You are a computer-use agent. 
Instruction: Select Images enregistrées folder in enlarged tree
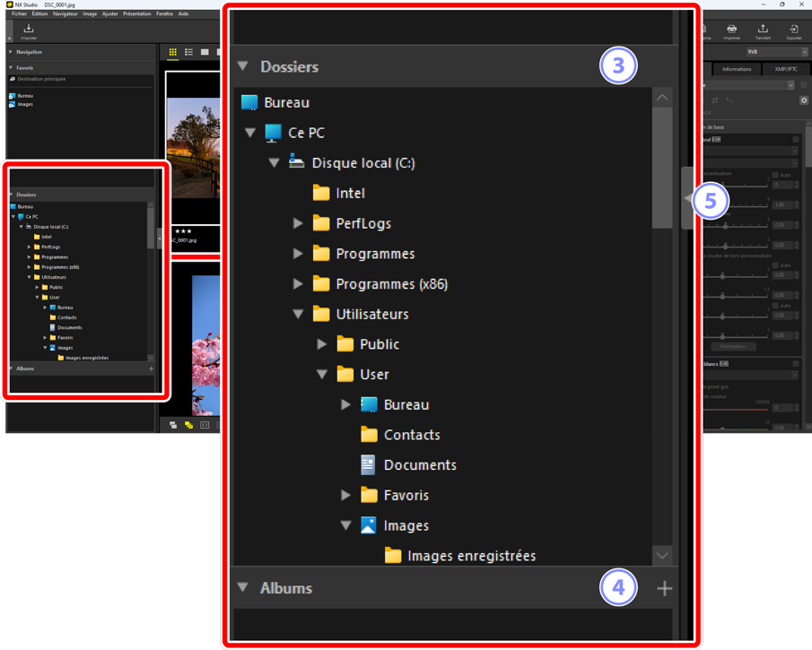(x=471, y=556)
